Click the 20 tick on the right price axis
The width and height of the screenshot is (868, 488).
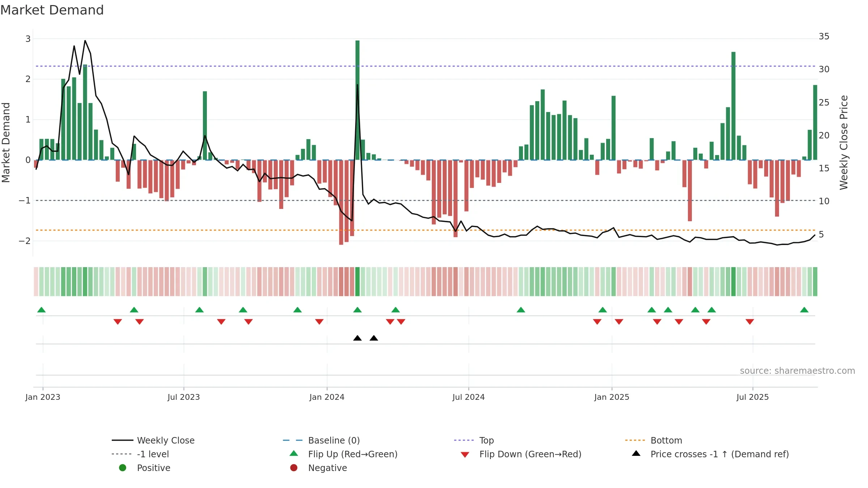tap(824, 136)
